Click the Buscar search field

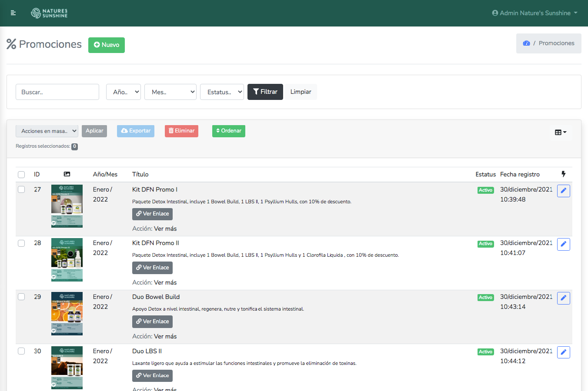click(x=57, y=92)
